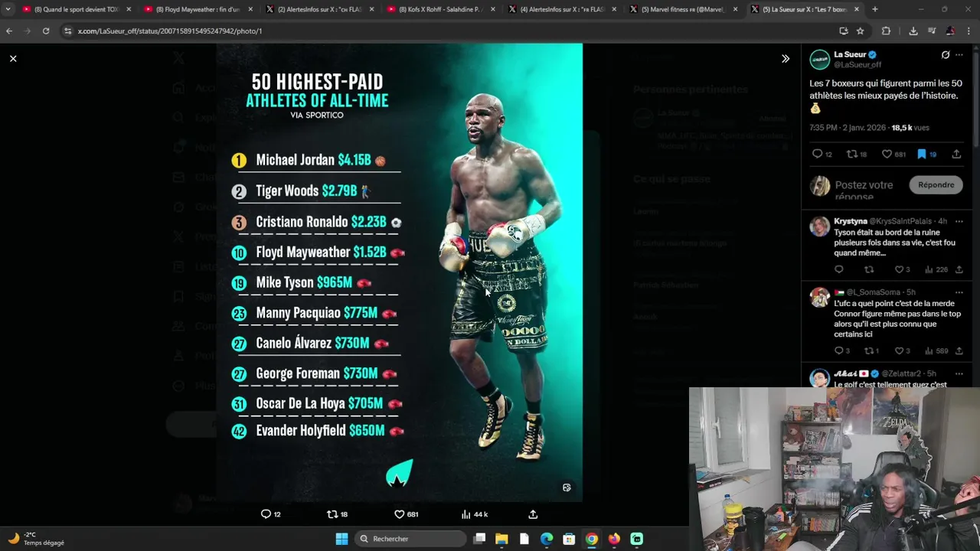980x551 pixels.
Task: Open the Chrome three-dot menu
Action: (x=969, y=31)
